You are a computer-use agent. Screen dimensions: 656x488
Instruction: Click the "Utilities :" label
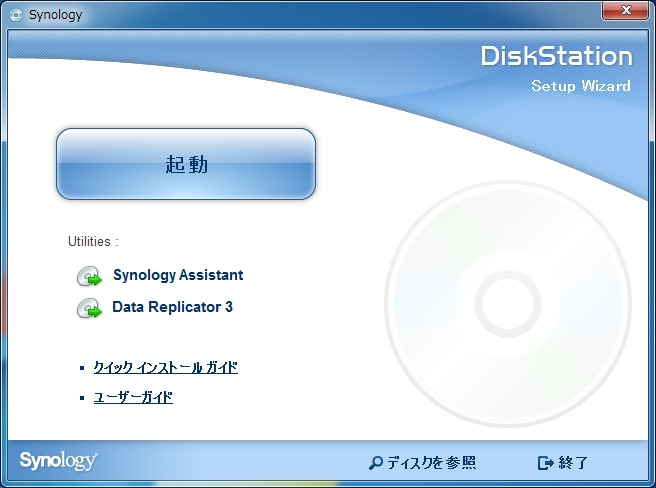(x=93, y=241)
